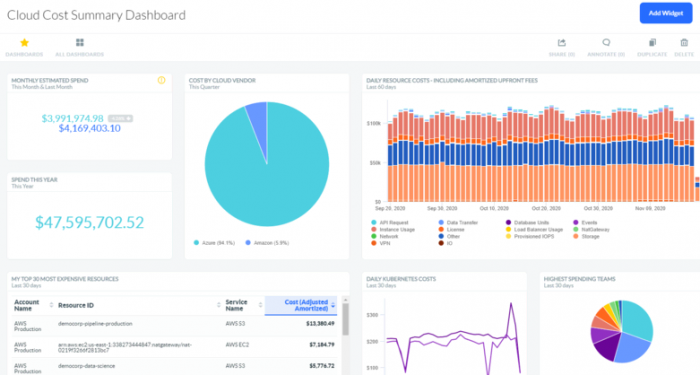Toggle Amazon series in pie chart legend
700x375 pixels.
[267, 243]
